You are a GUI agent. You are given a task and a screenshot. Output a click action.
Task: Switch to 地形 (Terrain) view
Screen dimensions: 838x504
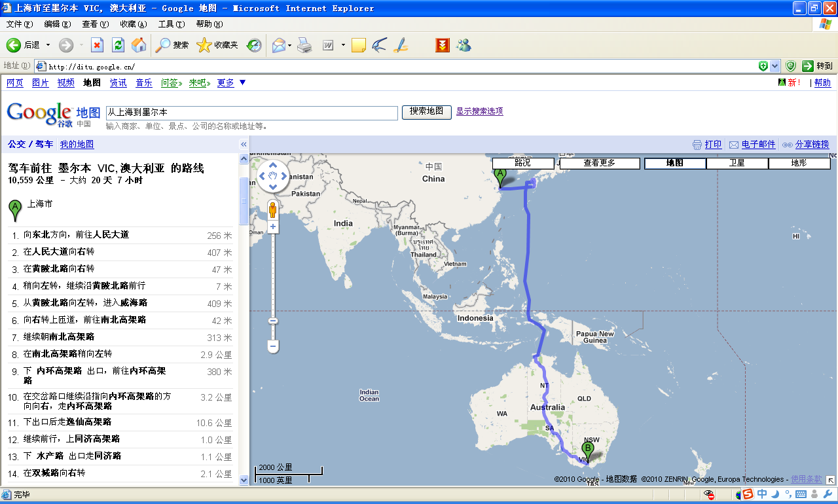coord(799,163)
